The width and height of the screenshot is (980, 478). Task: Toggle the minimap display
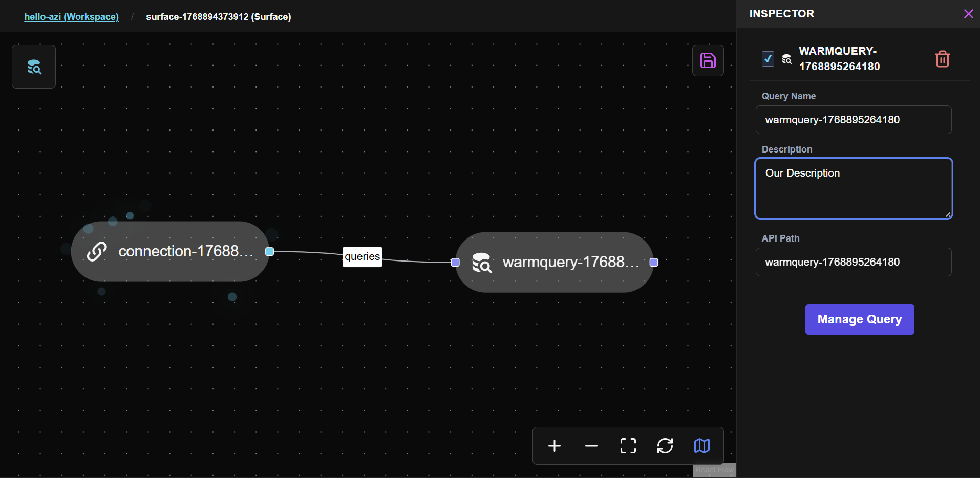coord(701,446)
